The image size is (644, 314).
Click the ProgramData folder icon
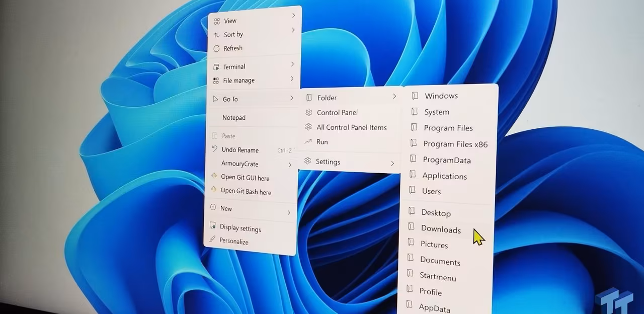point(413,159)
